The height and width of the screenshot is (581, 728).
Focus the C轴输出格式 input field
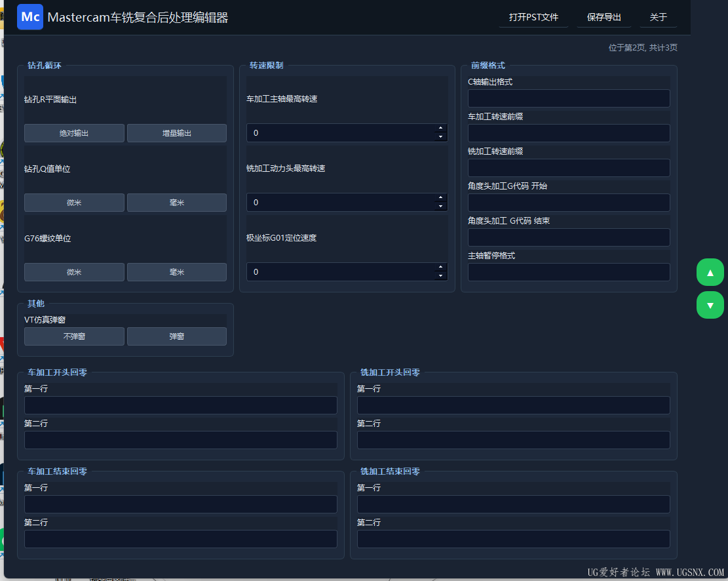point(569,98)
